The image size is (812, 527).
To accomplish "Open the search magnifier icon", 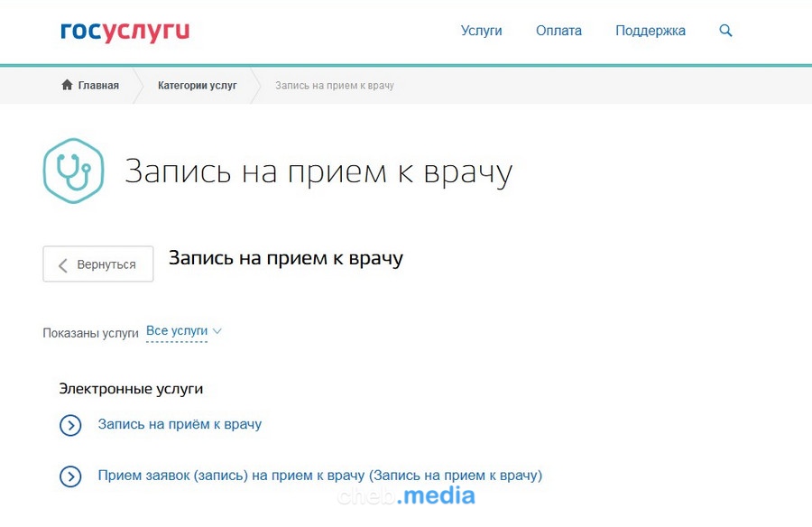I will [x=725, y=31].
